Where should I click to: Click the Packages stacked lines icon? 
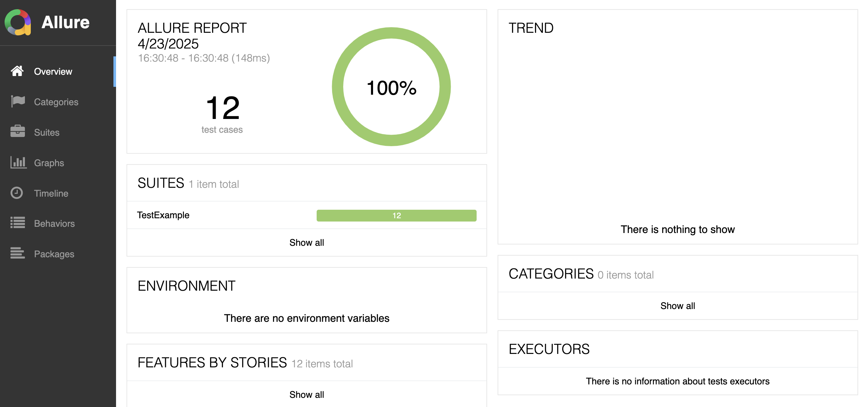coord(17,253)
